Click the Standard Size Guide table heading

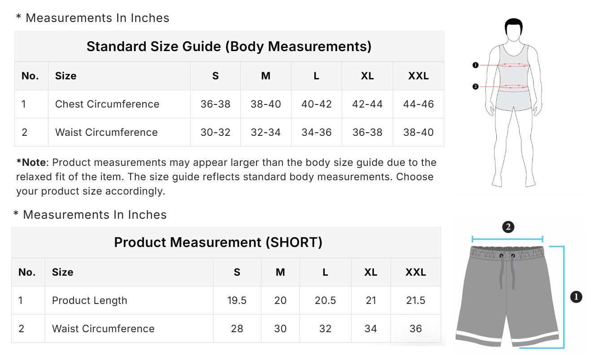tap(229, 47)
